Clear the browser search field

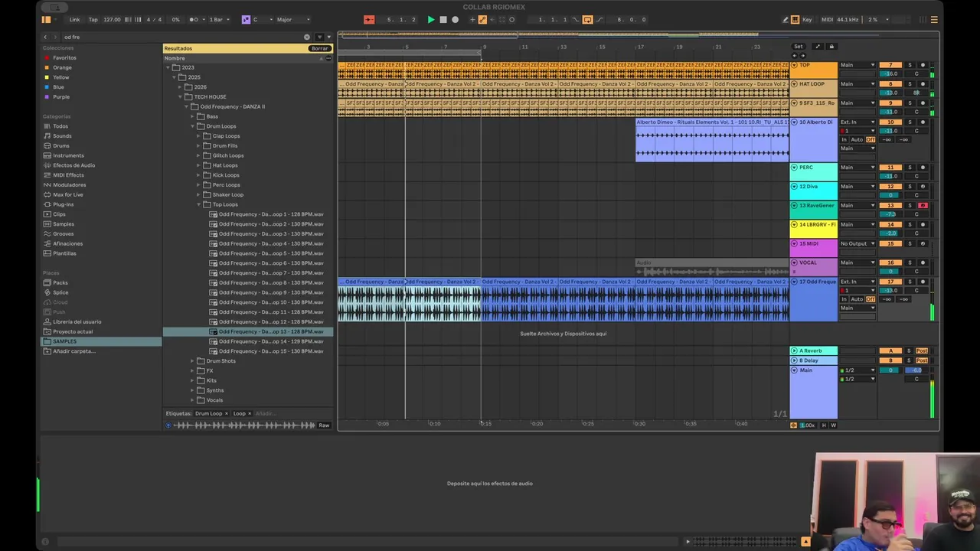(x=307, y=37)
